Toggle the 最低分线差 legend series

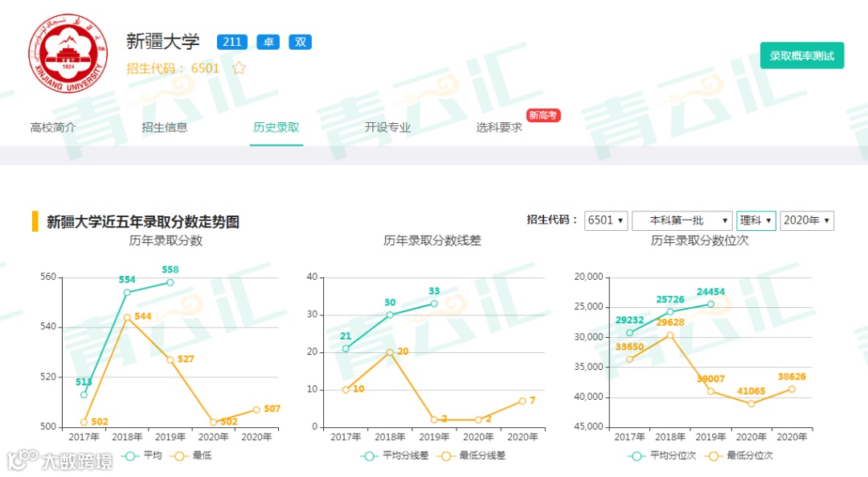(472, 456)
